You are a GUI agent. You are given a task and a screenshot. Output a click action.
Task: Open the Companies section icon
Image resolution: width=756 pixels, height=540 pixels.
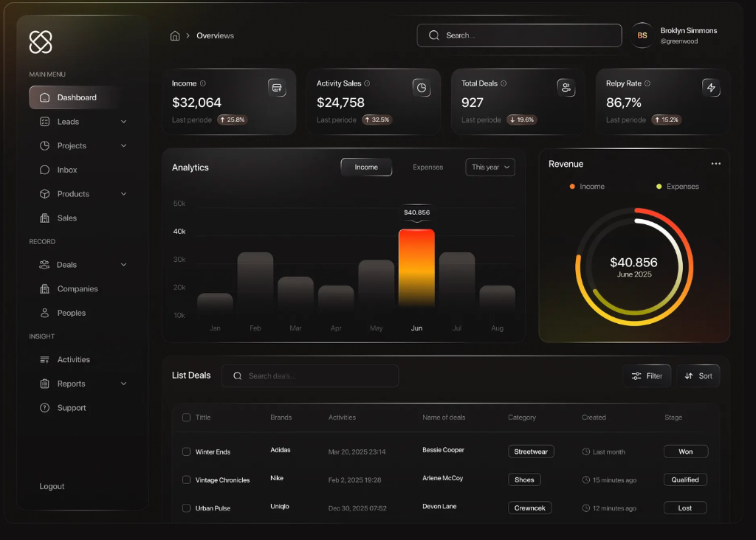pos(46,288)
